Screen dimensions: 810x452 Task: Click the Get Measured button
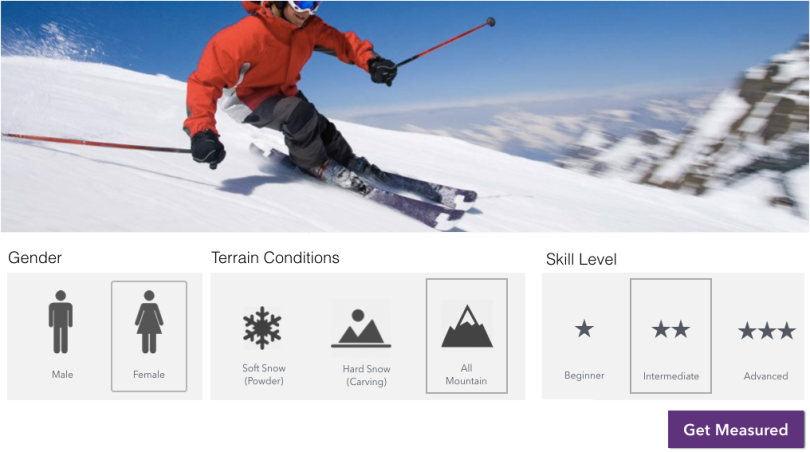coord(736,429)
